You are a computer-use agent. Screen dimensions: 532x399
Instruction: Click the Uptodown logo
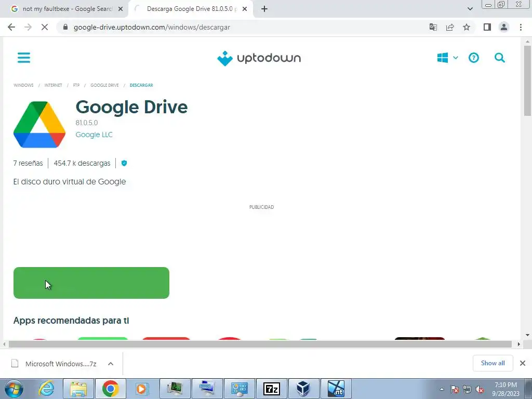259,58
